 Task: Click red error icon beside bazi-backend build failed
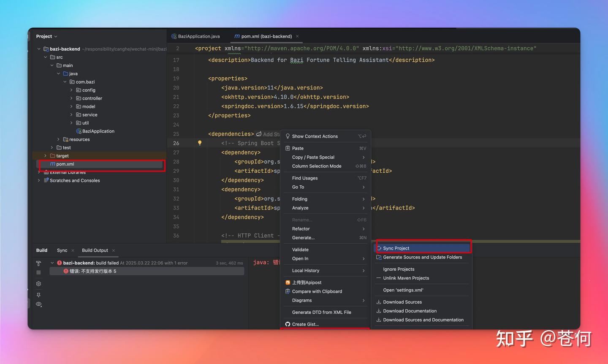[x=59, y=263]
